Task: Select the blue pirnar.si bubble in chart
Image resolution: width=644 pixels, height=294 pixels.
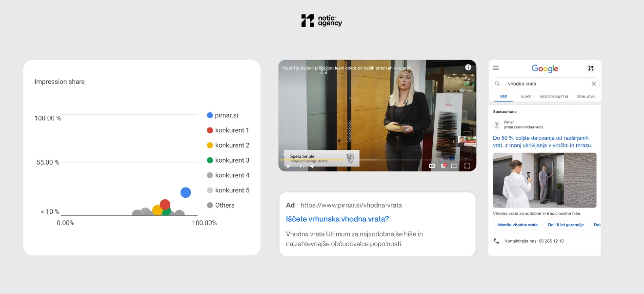Action: coord(185,192)
